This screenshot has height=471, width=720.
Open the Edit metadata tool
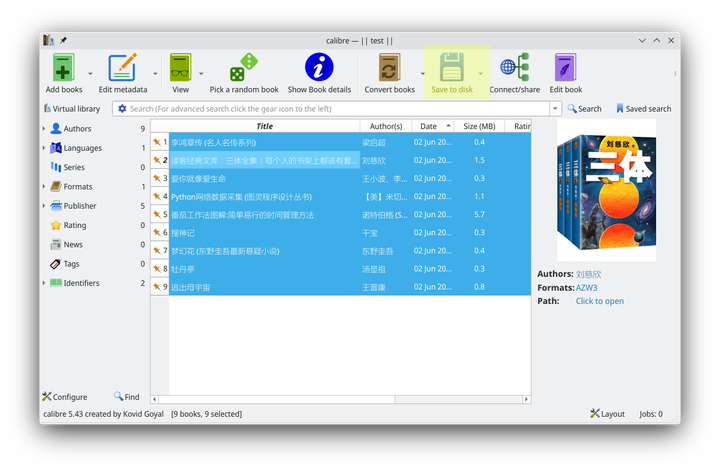click(122, 68)
